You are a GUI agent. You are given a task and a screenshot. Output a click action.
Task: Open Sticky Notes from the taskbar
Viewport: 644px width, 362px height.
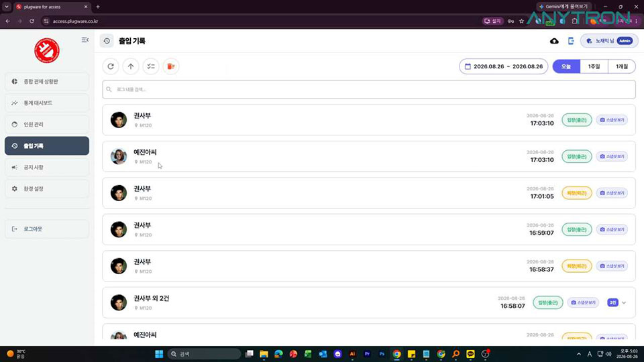411,354
